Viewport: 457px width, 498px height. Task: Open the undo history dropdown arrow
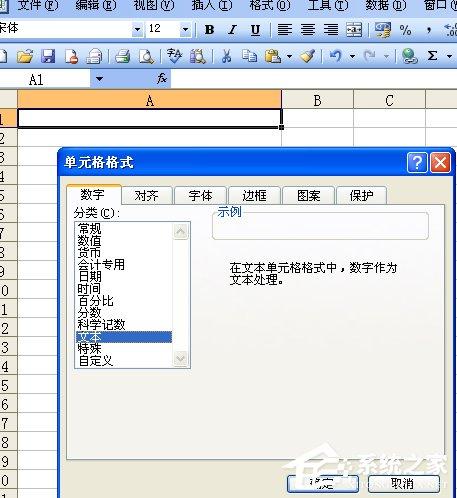coord(352,56)
